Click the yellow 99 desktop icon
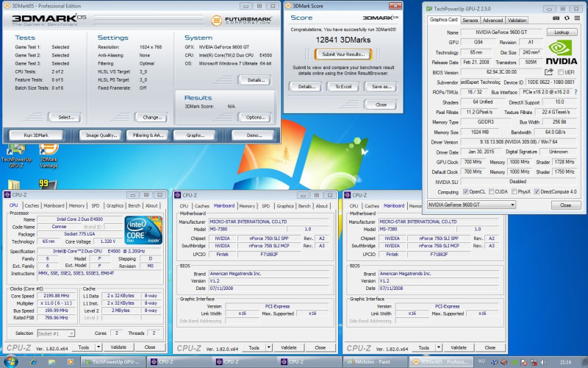The image size is (588, 368). tap(48, 184)
